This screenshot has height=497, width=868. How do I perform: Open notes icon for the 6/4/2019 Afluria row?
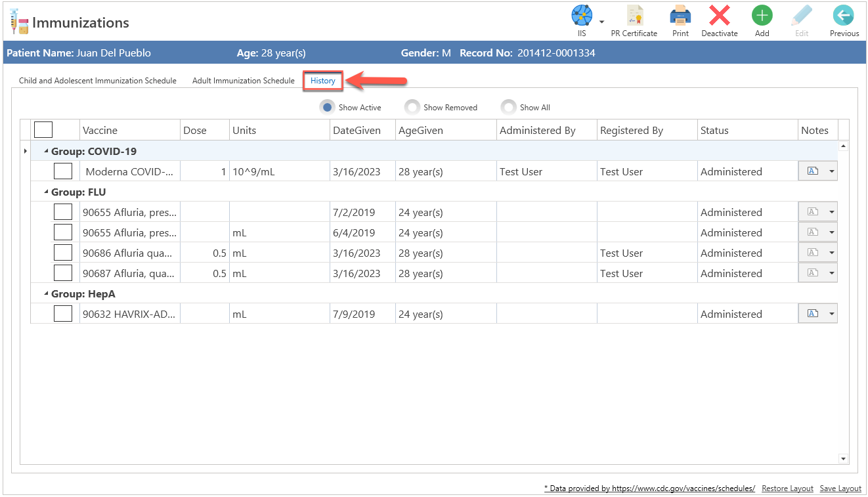(812, 232)
